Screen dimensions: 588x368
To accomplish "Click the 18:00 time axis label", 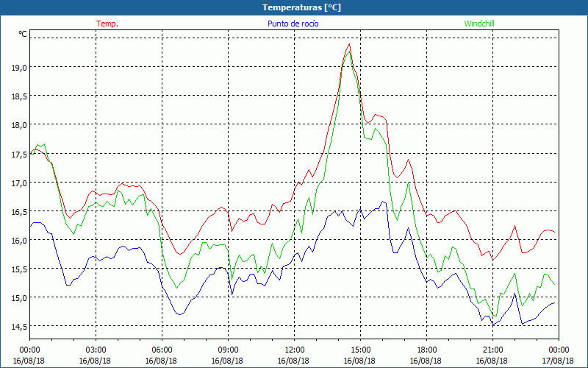I will [x=427, y=350].
